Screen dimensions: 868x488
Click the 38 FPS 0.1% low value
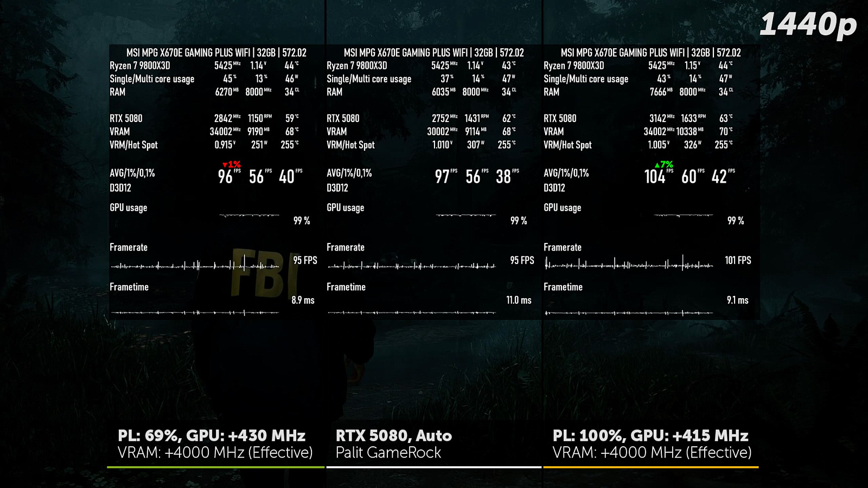pyautogui.click(x=507, y=176)
